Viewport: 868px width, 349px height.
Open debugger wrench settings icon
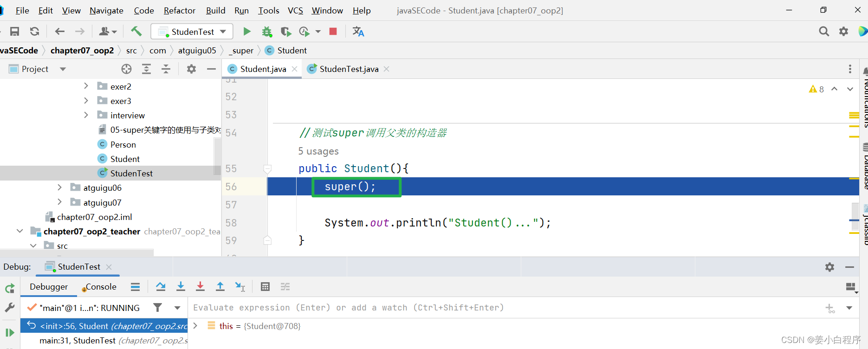(10, 308)
